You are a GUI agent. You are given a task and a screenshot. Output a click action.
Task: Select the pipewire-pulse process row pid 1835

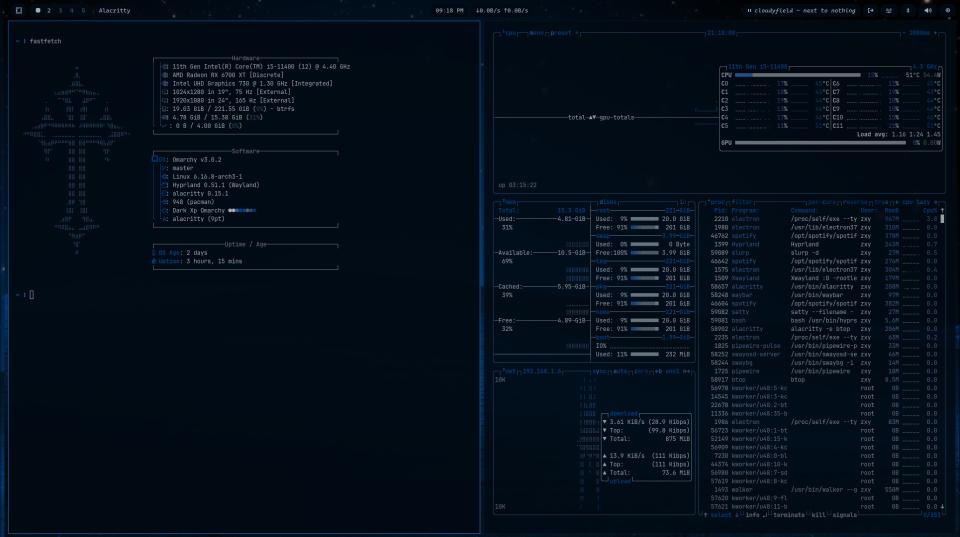(823, 346)
